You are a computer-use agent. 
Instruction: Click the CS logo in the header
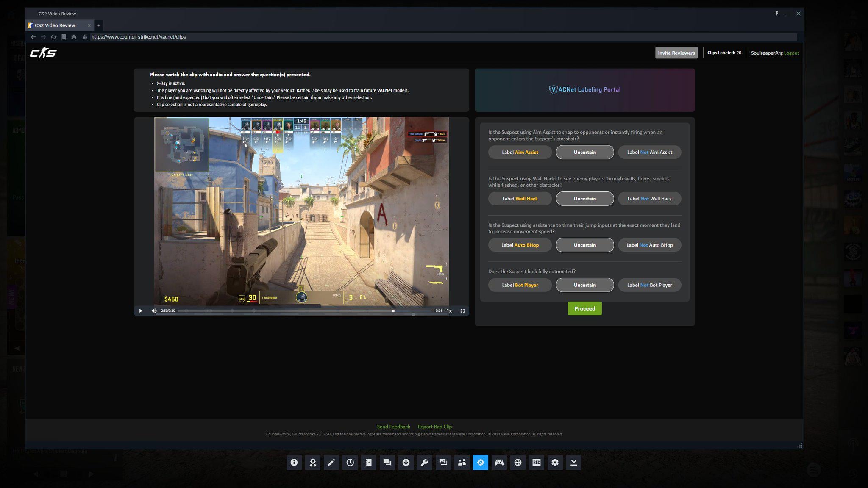pos(43,53)
